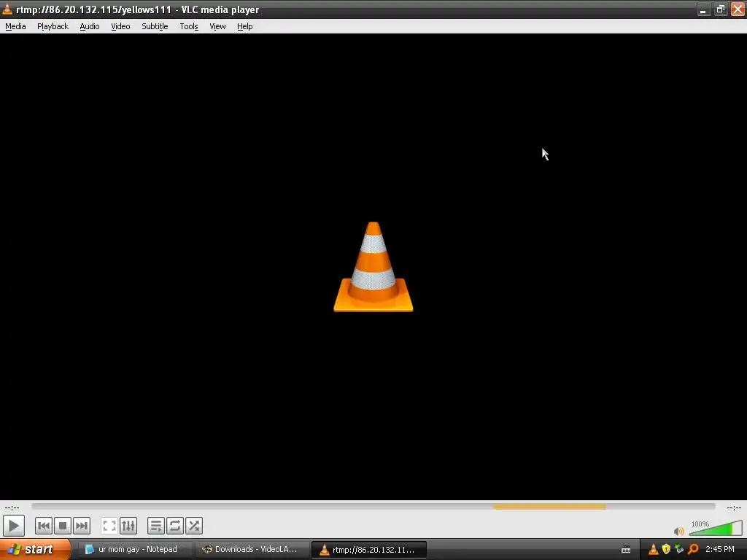Mute audio via speaker icon
747x560 pixels.
679,531
